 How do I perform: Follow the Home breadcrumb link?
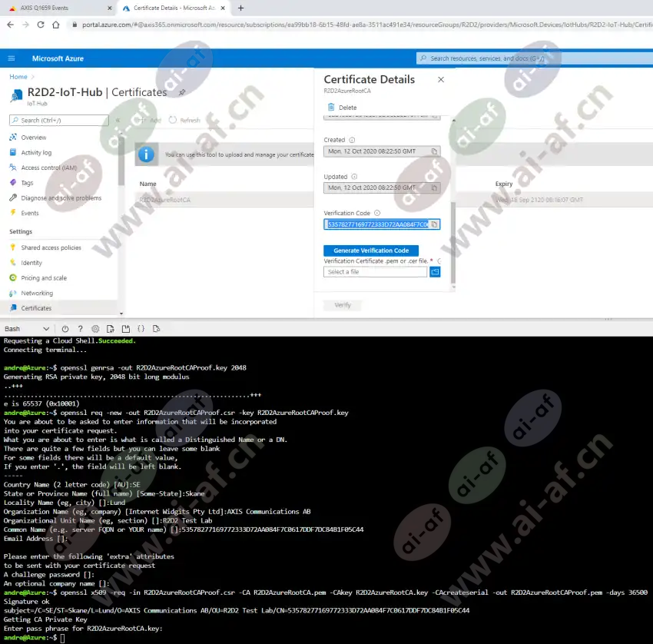18,77
